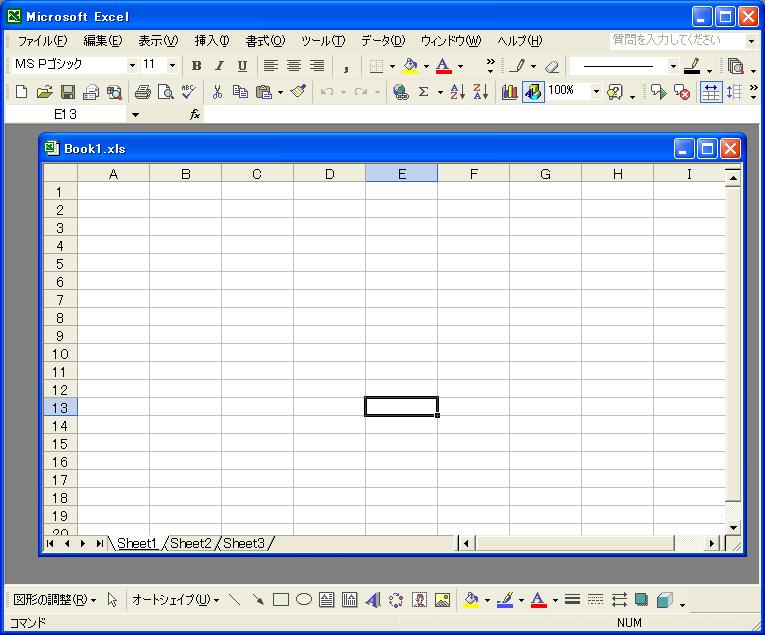765x635 pixels.
Task: Apply red font color in formatting toolbar
Action: point(443,66)
